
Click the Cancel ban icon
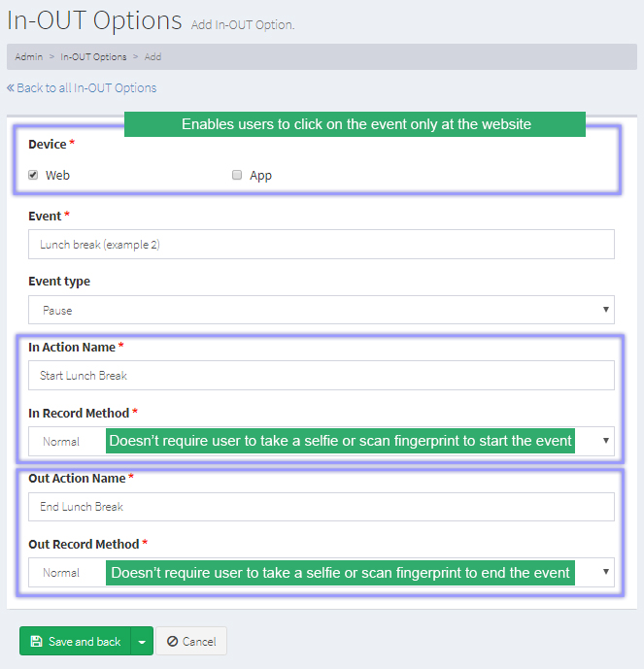point(172,642)
